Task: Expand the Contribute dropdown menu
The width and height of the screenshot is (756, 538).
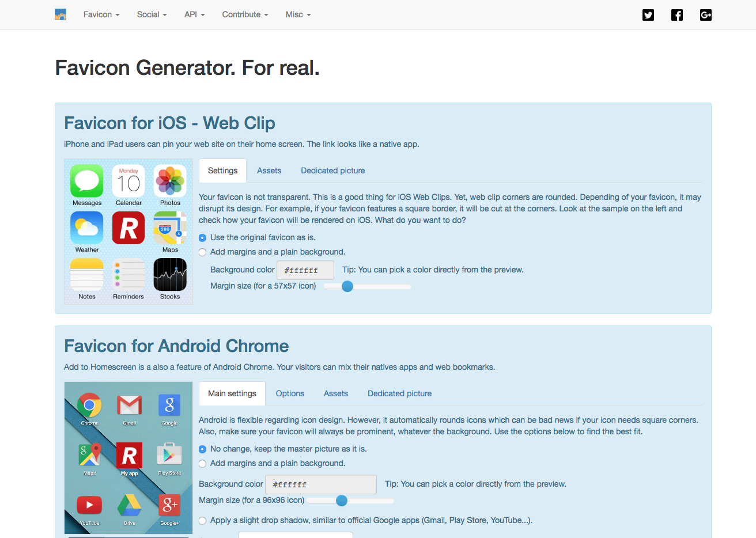Action: pyautogui.click(x=245, y=14)
